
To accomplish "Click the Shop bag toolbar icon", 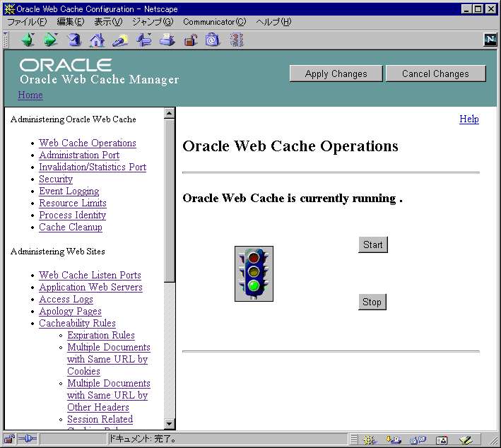I will 212,40.
